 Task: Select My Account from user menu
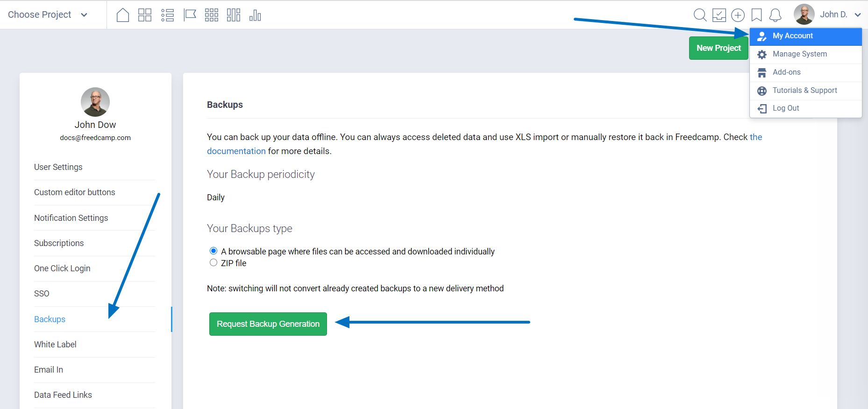792,36
